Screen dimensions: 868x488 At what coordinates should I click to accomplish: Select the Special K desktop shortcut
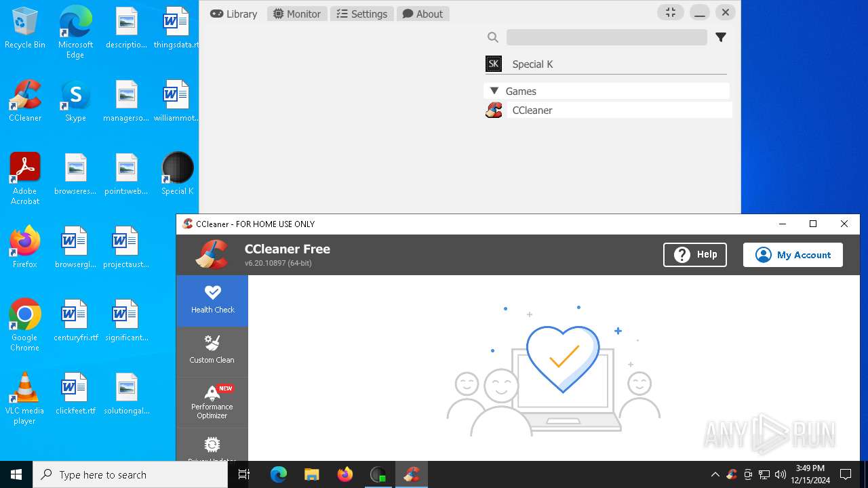point(178,174)
